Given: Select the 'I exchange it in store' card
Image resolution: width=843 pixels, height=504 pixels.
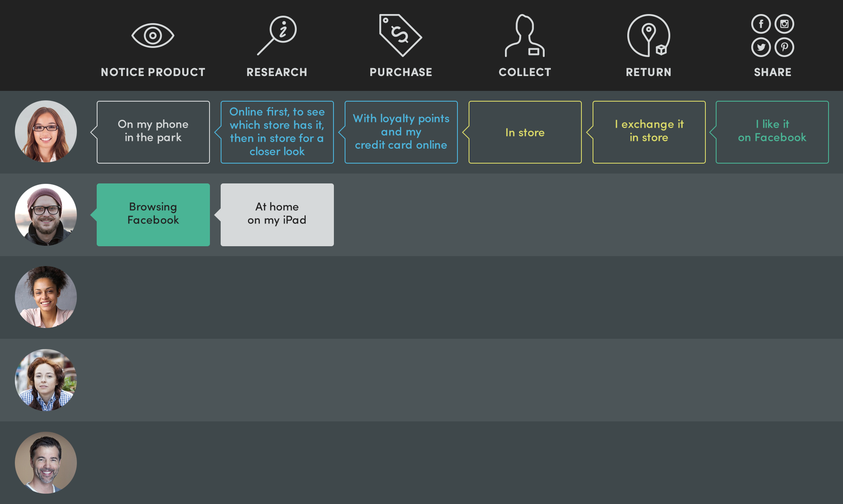Looking at the screenshot, I should (649, 132).
